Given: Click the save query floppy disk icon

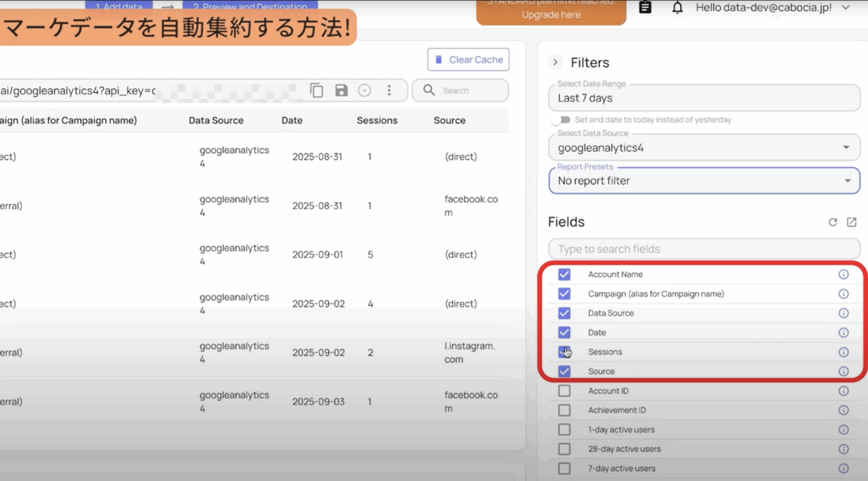Looking at the screenshot, I should pyautogui.click(x=341, y=91).
